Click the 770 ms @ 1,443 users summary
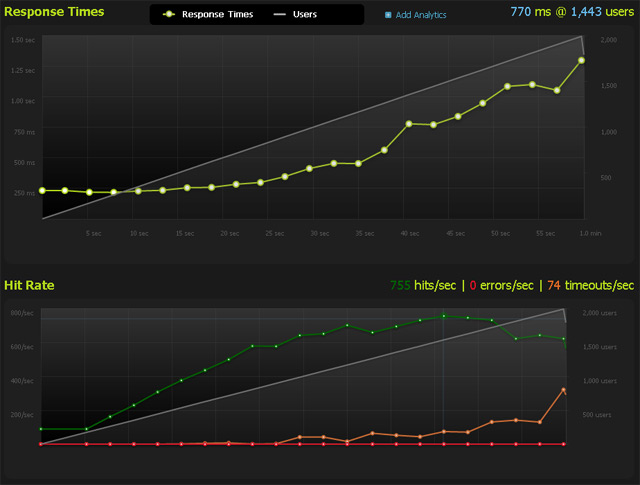This screenshot has width=640, height=485. click(x=568, y=12)
